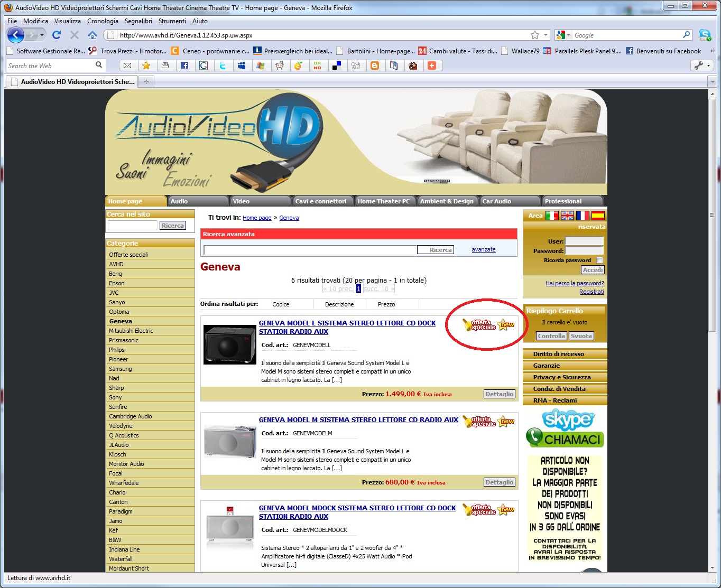The image size is (721, 588).
Task: Click the Registrati link
Action: point(591,292)
